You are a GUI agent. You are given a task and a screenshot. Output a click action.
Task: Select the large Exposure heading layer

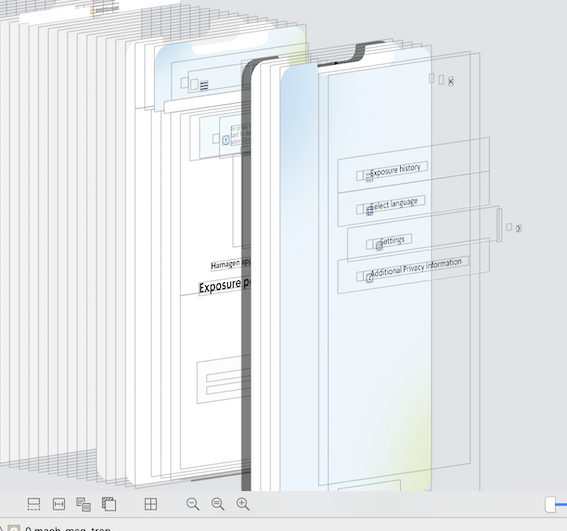(x=224, y=286)
